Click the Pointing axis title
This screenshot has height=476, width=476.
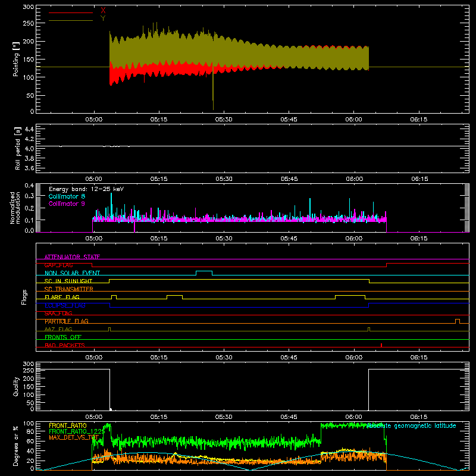[x=16, y=59]
